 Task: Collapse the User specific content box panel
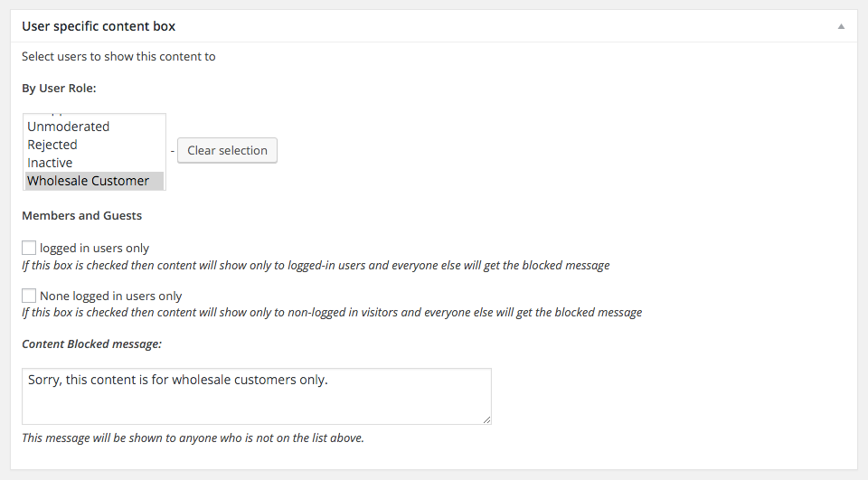click(841, 27)
